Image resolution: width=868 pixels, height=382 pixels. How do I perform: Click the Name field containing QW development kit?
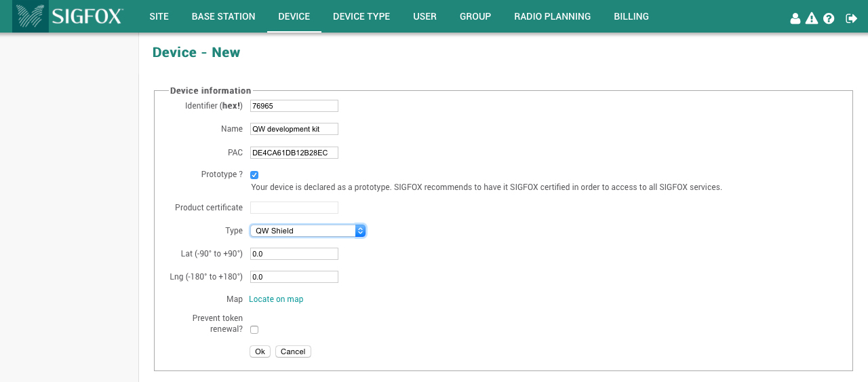(294, 129)
